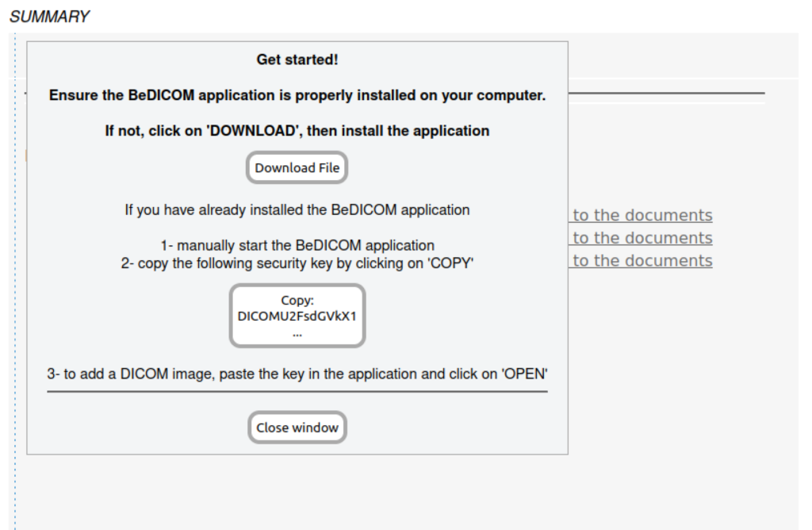Viewport: 812px width, 530px height.
Task: Click the SUMMARY heading
Action: coord(49,17)
